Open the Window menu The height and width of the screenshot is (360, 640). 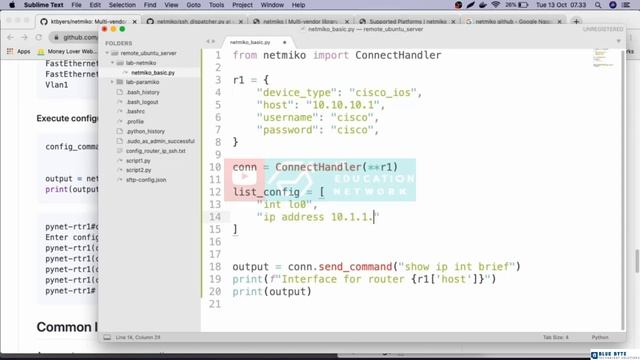(272, 5)
